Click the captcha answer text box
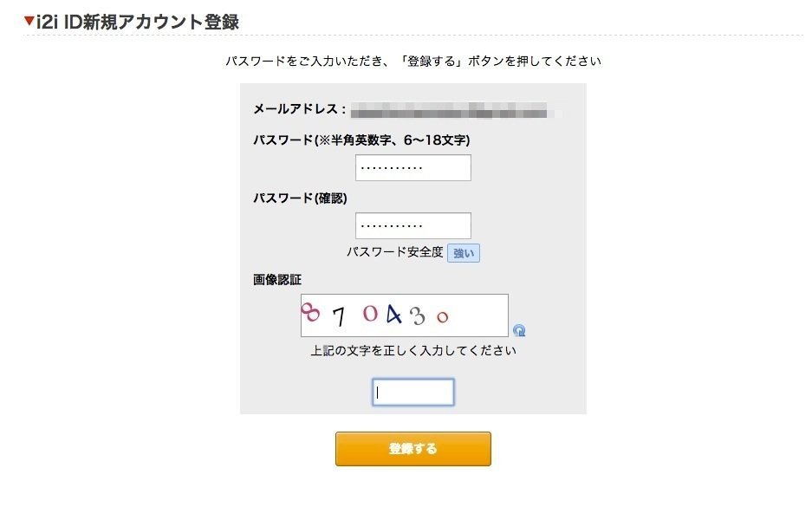Viewport: 812px width, 520px height. click(x=413, y=392)
